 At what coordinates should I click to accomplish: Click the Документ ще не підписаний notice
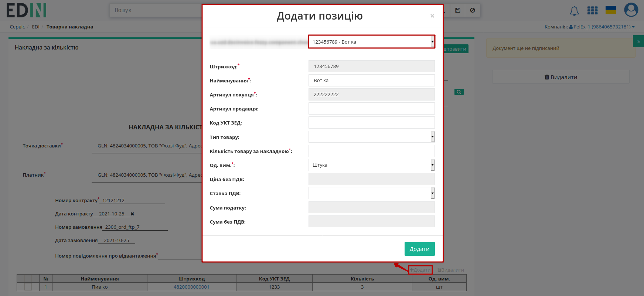pyautogui.click(x=561, y=48)
